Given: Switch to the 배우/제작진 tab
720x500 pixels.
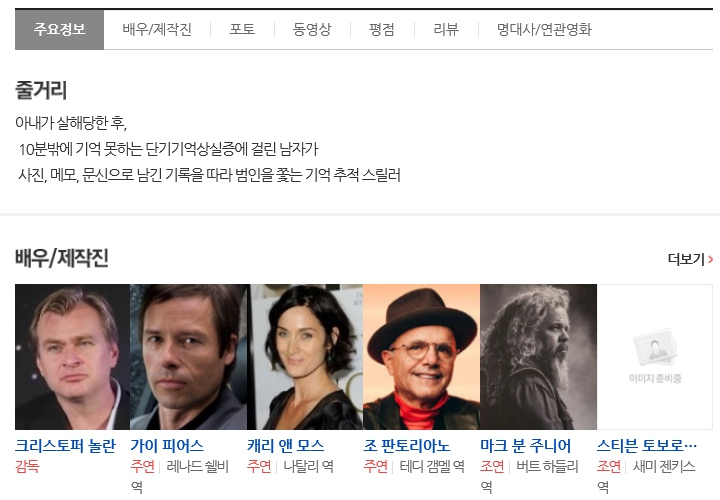Looking at the screenshot, I should click(x=157, y=30).
